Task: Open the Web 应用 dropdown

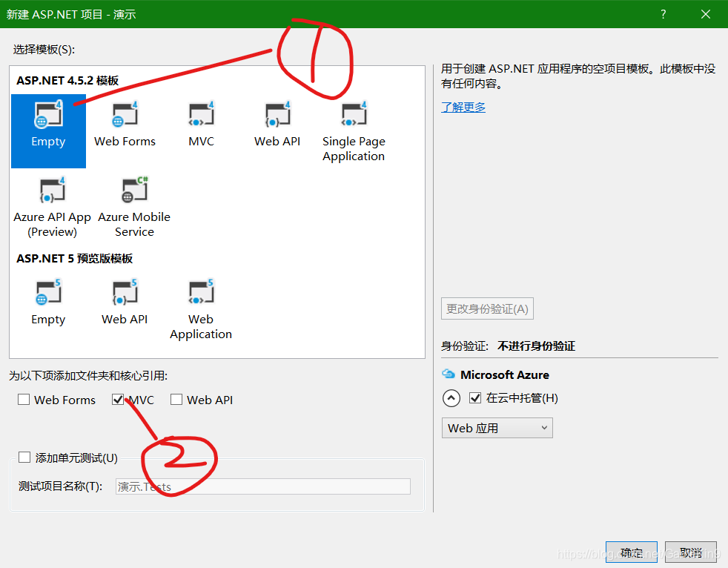Action: tap(497, 428)
